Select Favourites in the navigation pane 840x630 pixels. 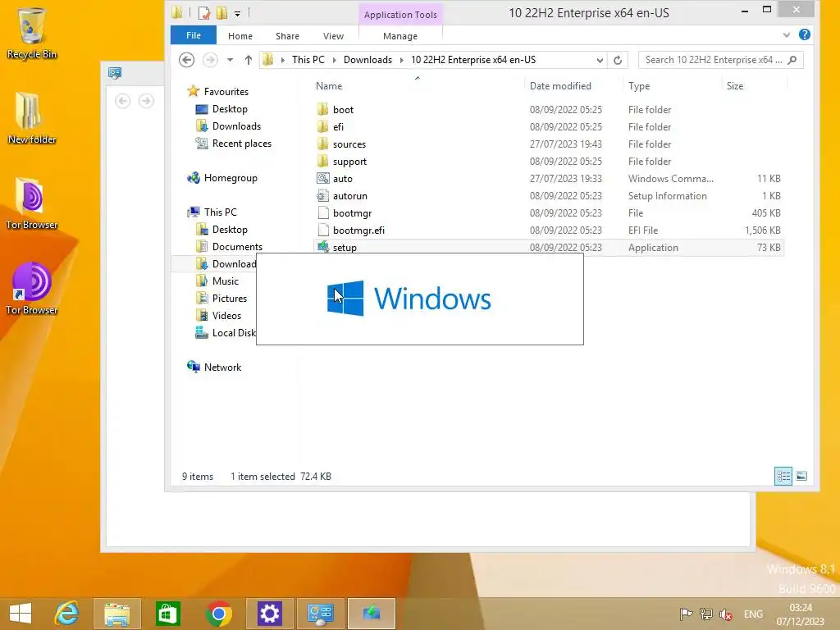226,92
